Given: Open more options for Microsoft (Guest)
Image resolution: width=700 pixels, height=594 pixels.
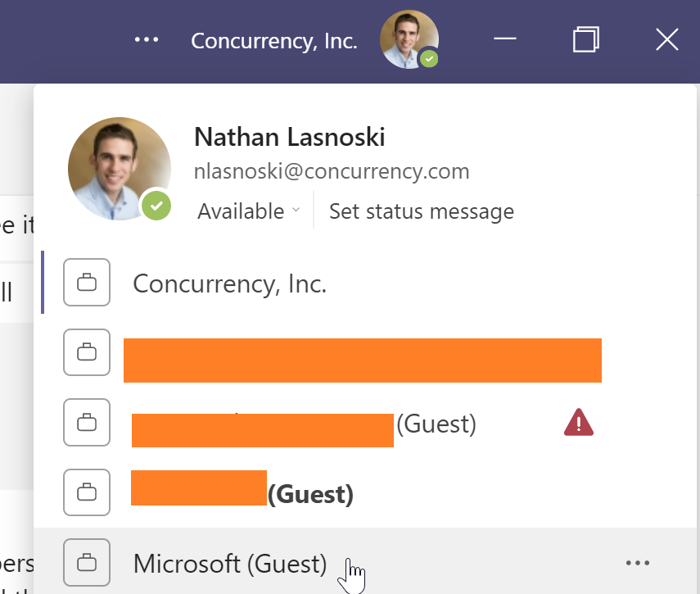Looking at the screenshot, I should [x=637, y=563].
